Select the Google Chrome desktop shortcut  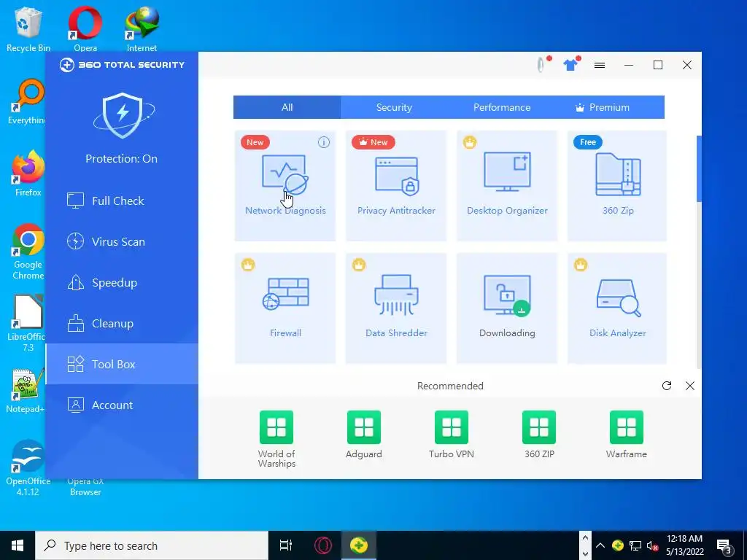[28, 252]
